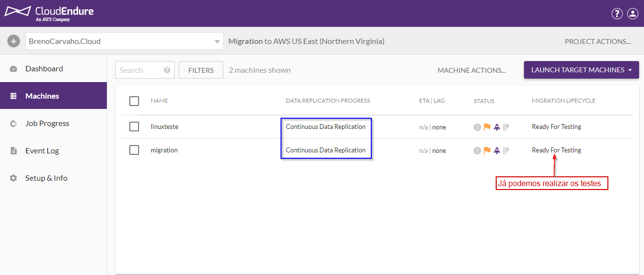Open the Machine Actions menu
Image resolution: width=644 pixels, height=275 pixels.
pos(471,70)
